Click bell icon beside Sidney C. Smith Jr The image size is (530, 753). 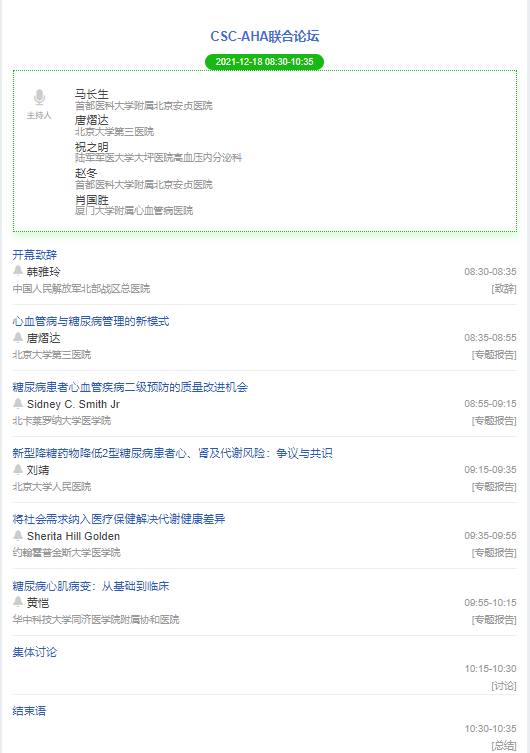(x=18, y=403)
